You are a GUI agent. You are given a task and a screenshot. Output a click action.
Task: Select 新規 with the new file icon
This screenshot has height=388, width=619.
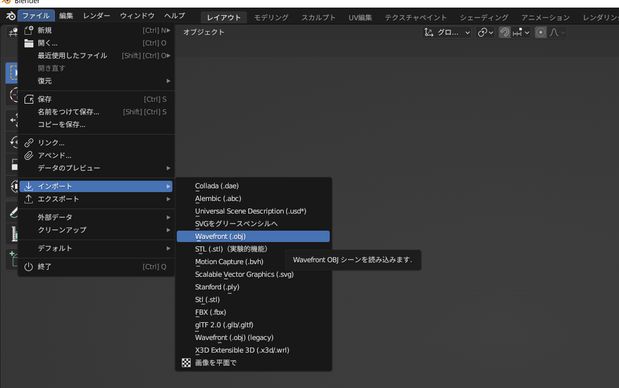(96, 30)
